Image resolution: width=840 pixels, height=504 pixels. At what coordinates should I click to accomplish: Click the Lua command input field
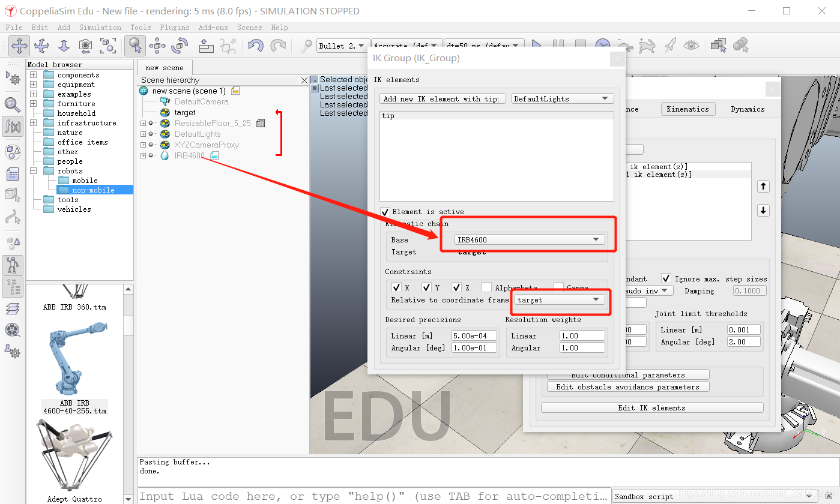374,496
